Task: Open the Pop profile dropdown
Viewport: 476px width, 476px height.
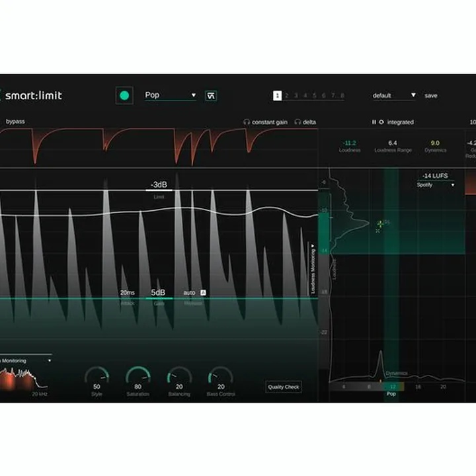Action: 171,95
